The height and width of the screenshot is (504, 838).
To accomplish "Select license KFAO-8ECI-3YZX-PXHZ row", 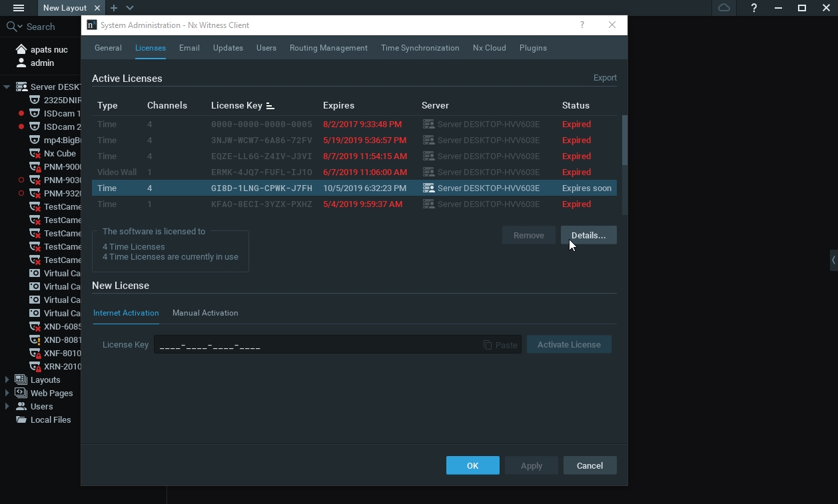I will click(354, 204).
